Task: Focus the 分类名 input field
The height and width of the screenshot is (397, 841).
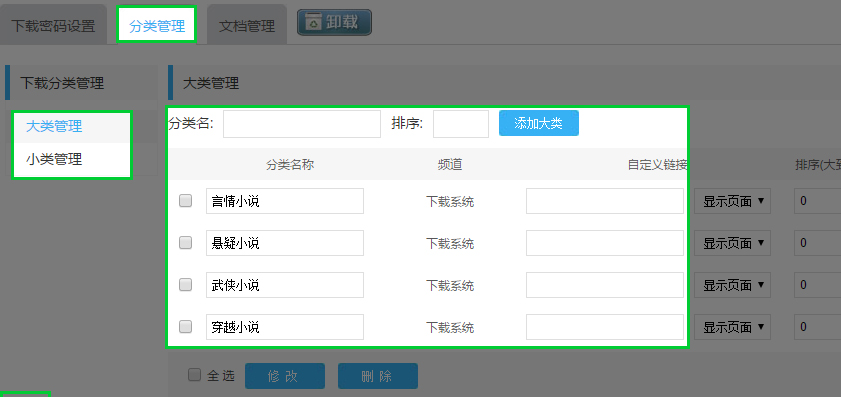Action: coord(302,124)
